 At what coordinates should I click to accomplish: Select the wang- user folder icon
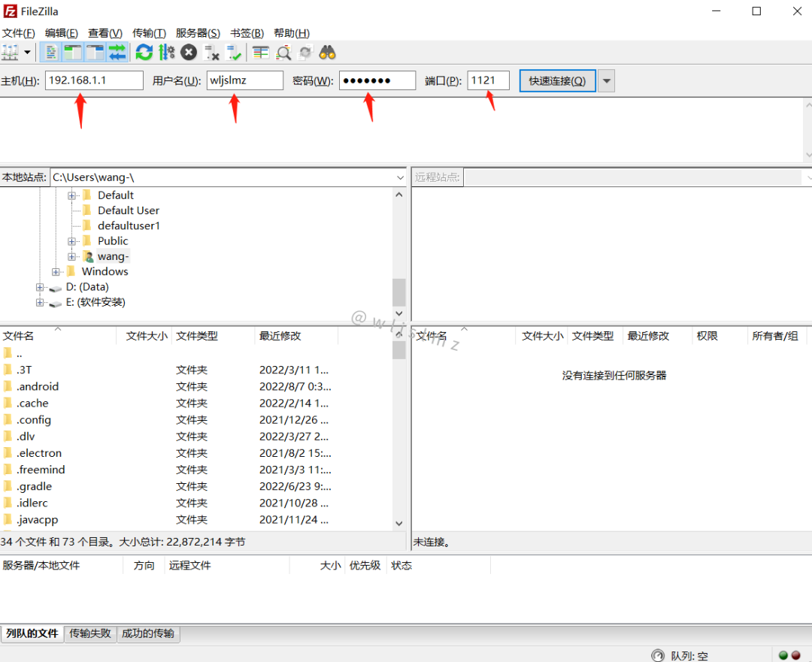[89, 257]
